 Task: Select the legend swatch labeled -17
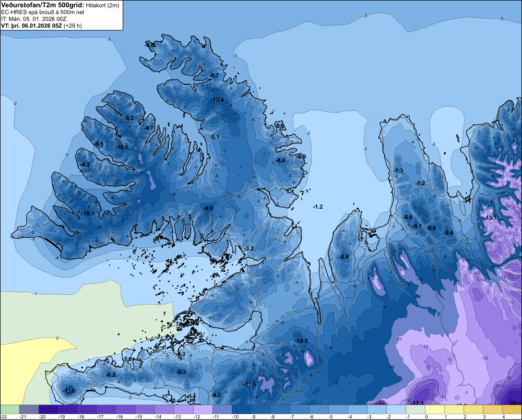(106, 409)
